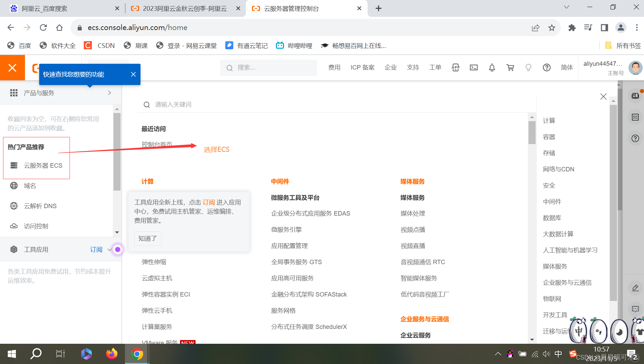The width and height of the screenshot is (644, 364).
Task: Open the volume control in the tray
Action: pyautogui.click(x=546, y=354)
